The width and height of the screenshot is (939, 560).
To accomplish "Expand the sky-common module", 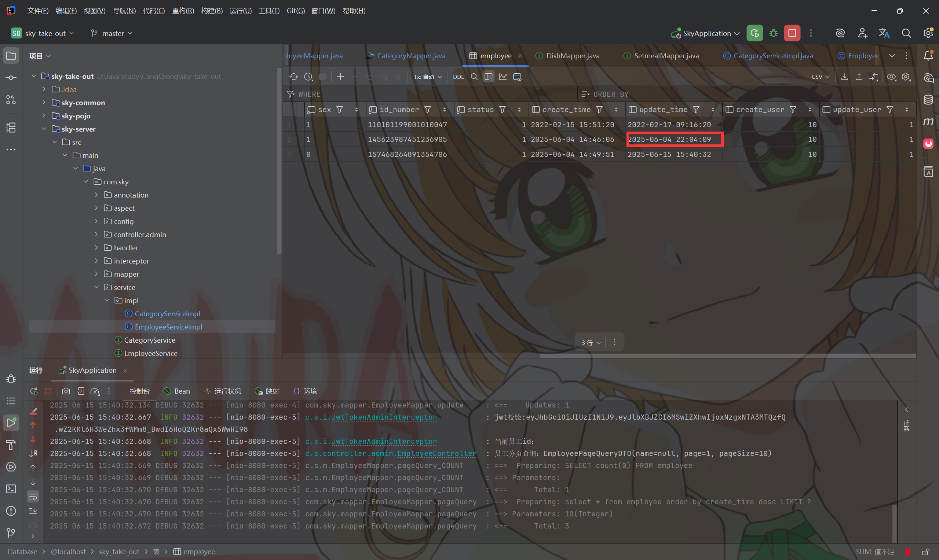I will (x=44, y=103).
